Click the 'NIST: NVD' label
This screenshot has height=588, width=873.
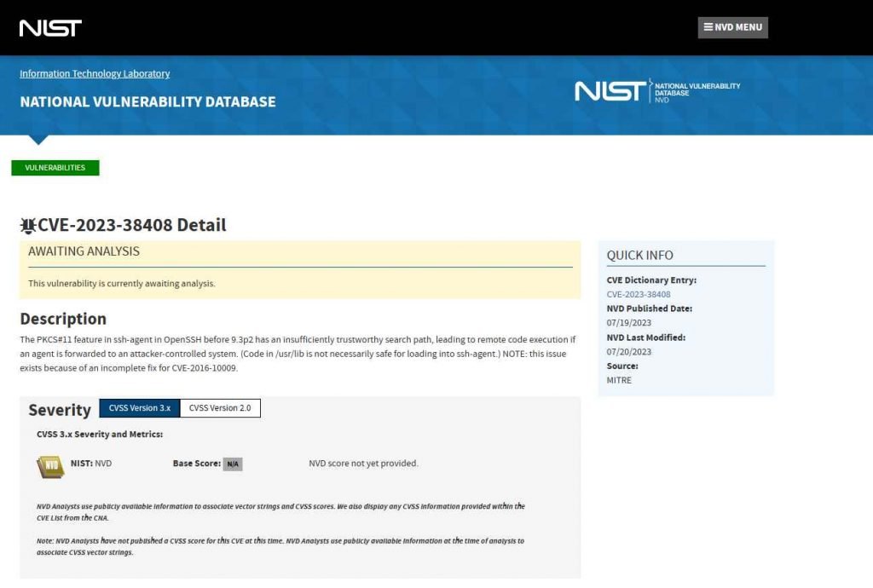tap(90, 464)
